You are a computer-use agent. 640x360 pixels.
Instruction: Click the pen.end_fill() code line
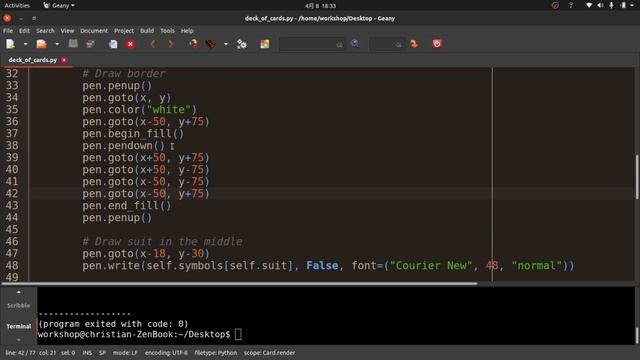(127, 206)
